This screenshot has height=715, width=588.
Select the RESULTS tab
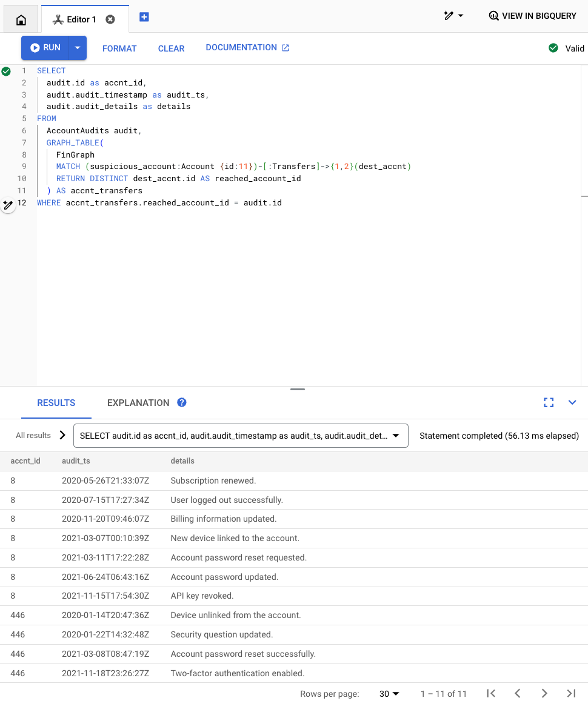56,403
